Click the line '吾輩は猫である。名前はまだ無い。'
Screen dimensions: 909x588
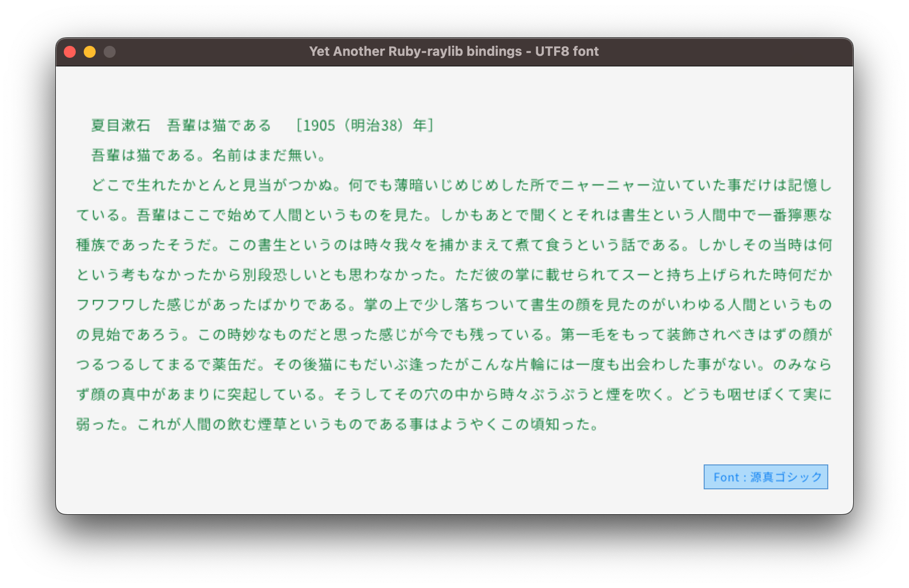tap(208, 155)
